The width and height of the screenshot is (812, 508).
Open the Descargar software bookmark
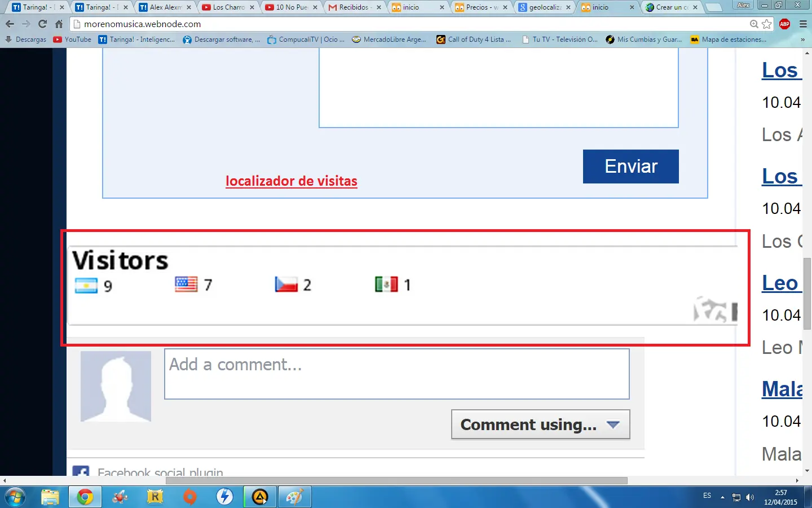pos(222,40)
